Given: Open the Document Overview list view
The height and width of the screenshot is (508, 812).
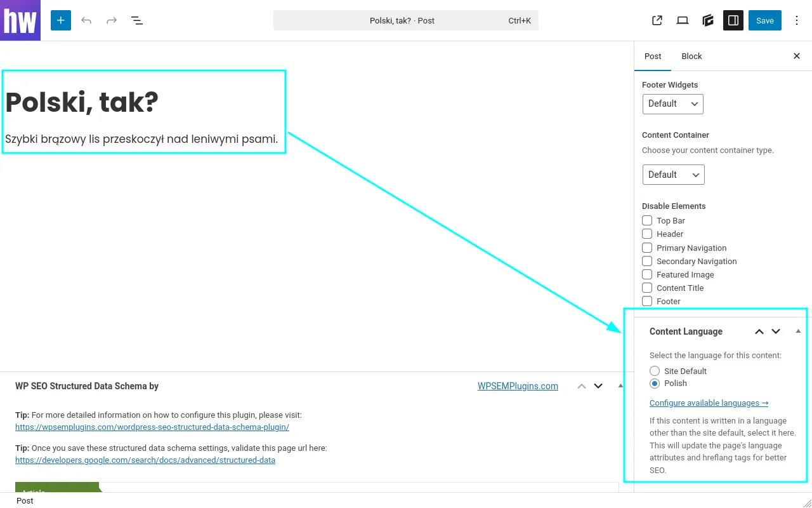Looking at the screenshot, I should (137, 20).
